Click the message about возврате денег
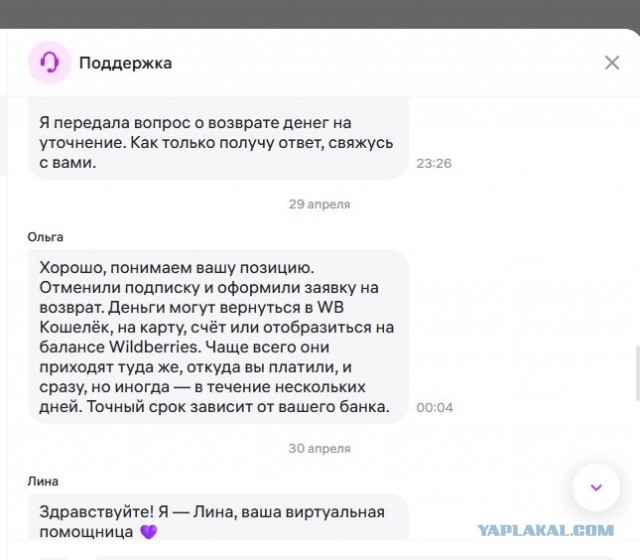Viewport: 640px width, 560px height. (x=218, y=139)
